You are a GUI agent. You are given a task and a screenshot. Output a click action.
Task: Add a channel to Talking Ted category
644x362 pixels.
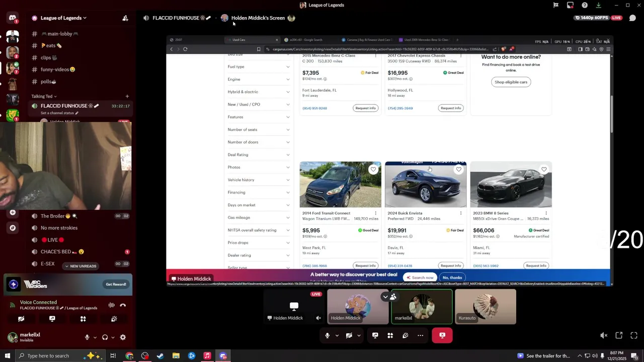click(x=127, y=96)
